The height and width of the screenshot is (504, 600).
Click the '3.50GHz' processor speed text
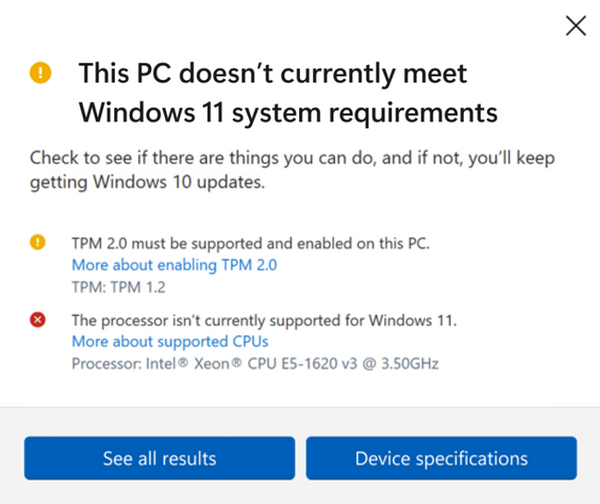(x=407, y=362)
